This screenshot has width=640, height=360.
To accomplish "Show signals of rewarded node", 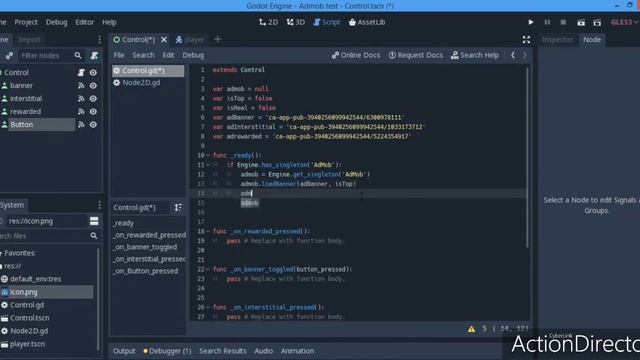I will coord(81,111).
